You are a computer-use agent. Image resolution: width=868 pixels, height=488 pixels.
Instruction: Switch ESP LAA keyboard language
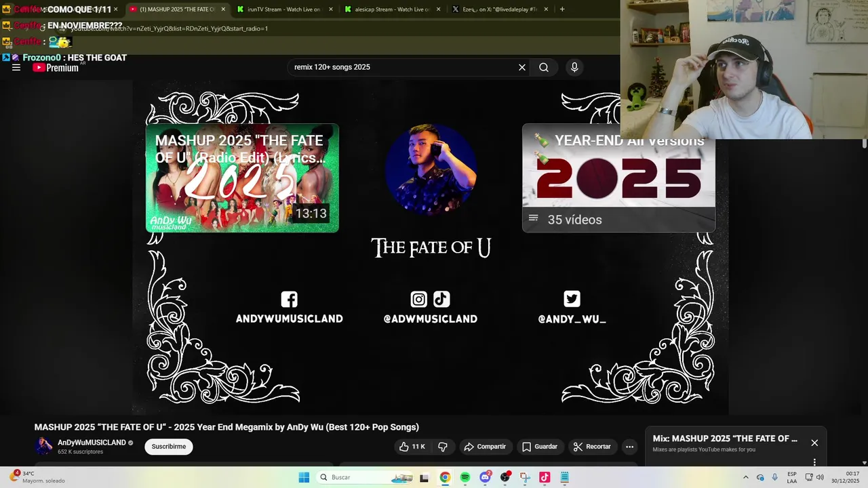click(792, 477)
